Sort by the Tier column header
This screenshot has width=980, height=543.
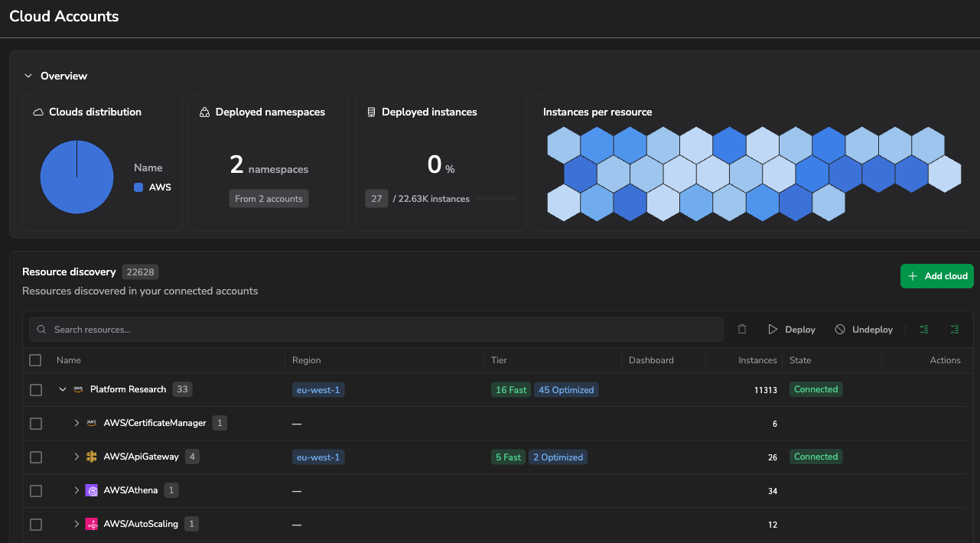click(x=499, y=360)
